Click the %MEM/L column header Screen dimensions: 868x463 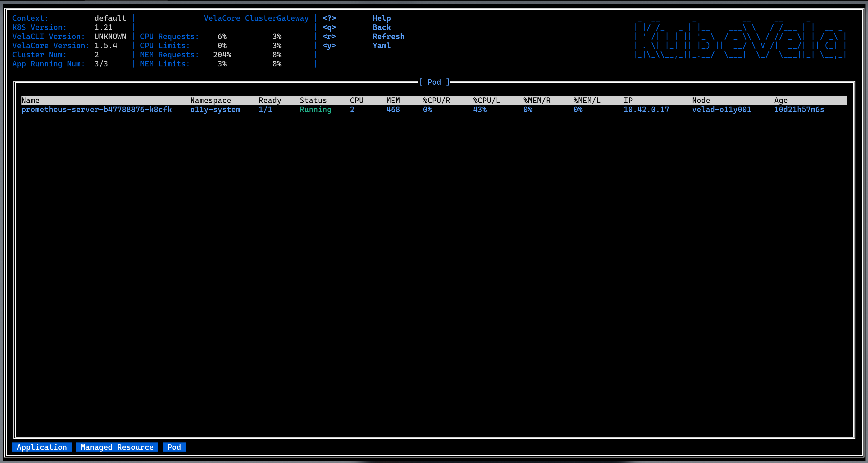587,100
